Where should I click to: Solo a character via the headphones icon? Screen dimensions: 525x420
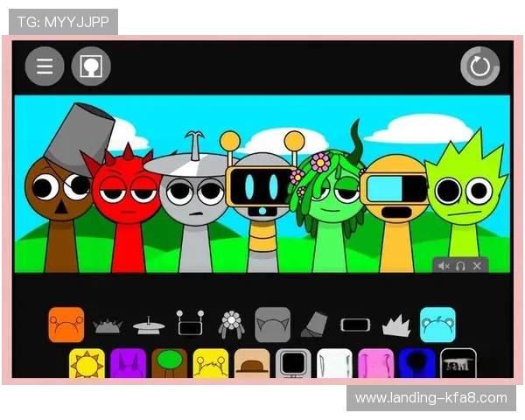tap(460, 265)
